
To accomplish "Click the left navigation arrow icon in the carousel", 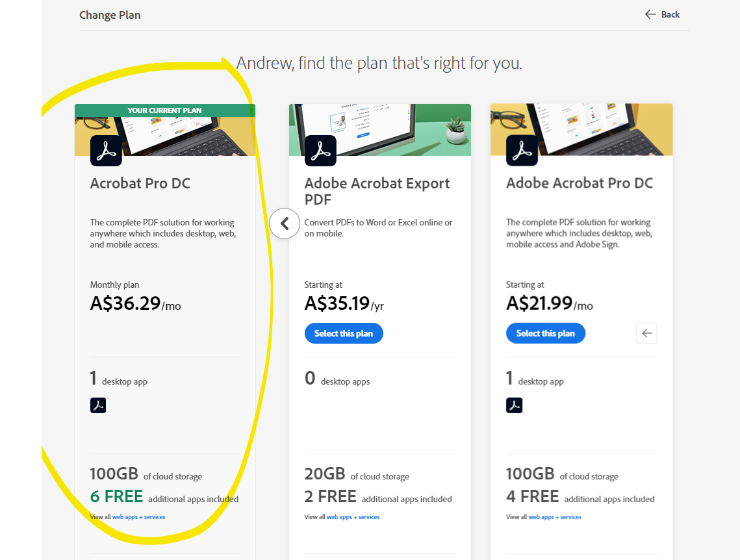I will point(285,223).
